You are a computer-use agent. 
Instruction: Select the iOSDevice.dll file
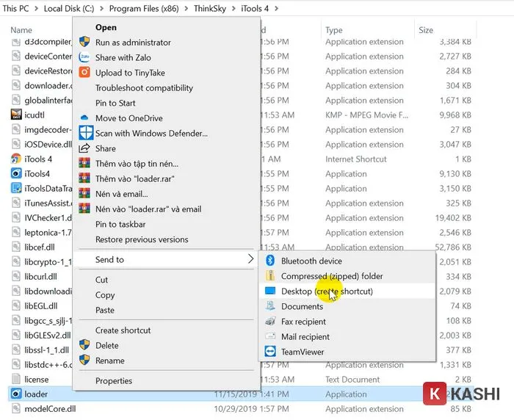pos(48,144)
